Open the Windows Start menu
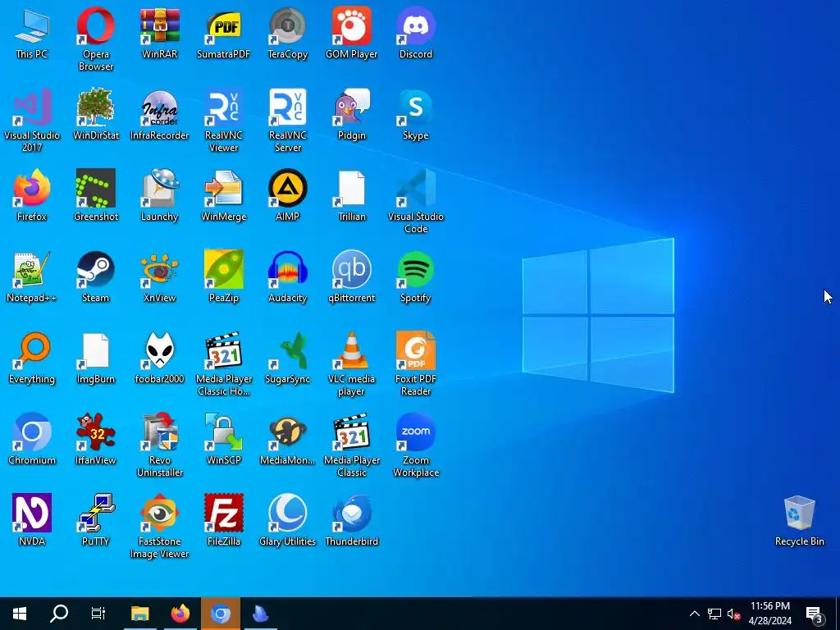The height and width of the screenshot is (630, 840). point(20,614)
